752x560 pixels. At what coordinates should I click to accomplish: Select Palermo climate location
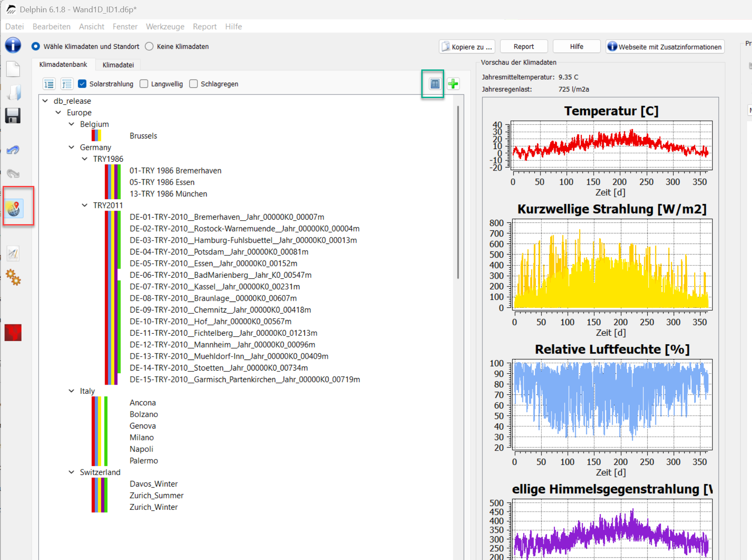[x=144, y=461]
